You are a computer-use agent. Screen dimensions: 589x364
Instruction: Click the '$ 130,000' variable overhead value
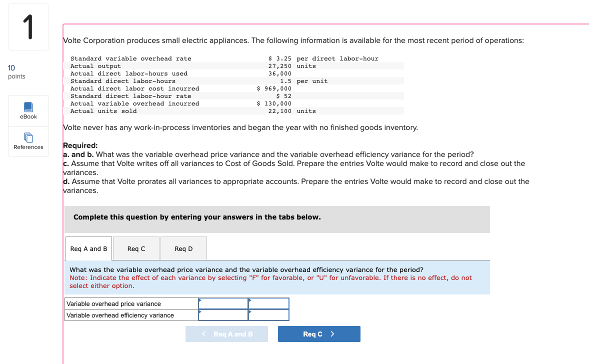pos(274,103)
